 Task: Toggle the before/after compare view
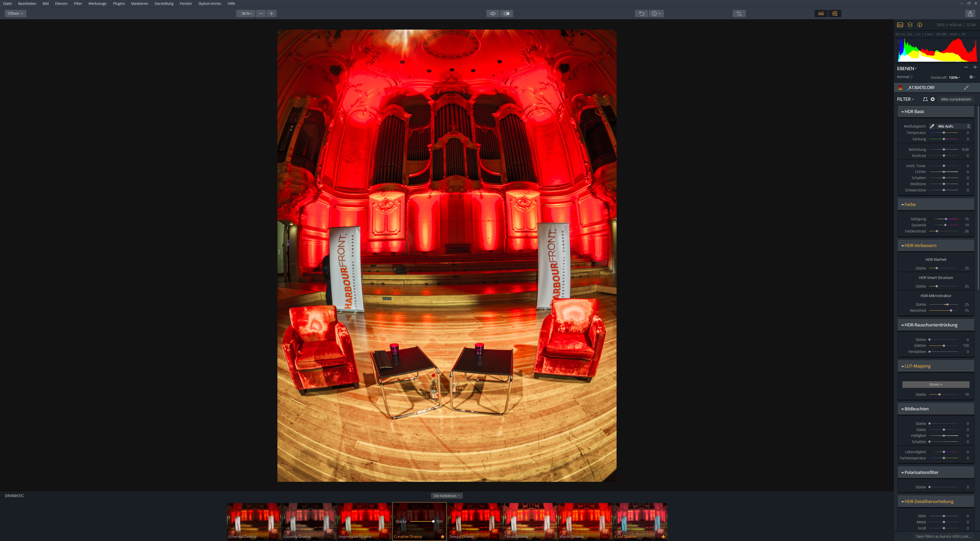pyautogui.click(x=506, y=14)
